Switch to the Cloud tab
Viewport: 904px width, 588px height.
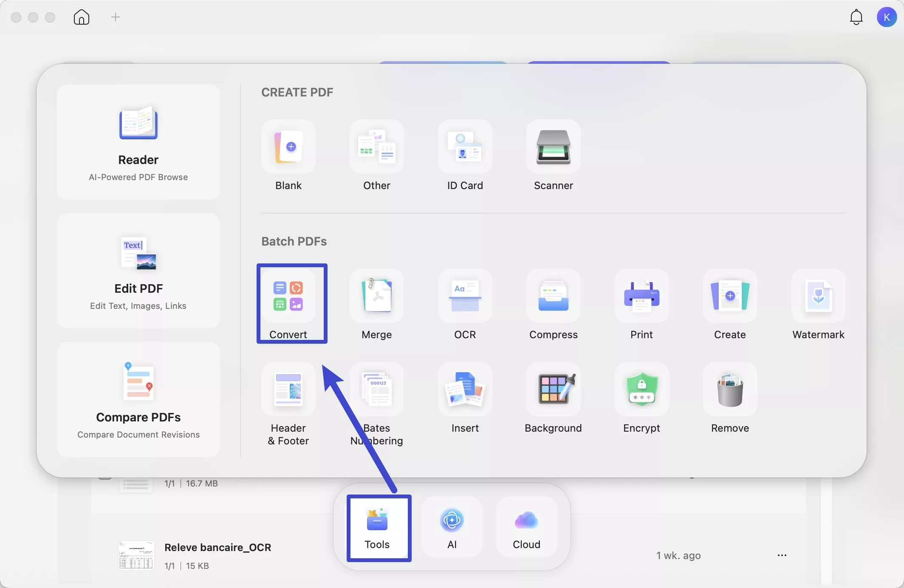(x=526, y=528)
